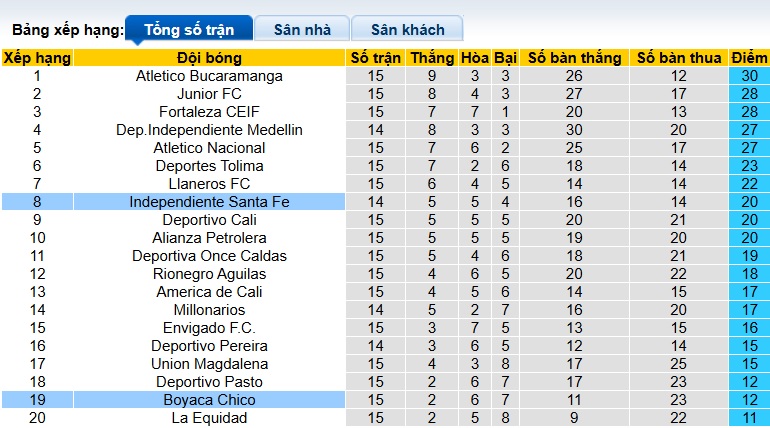The height and width of the screenshot is (428, 770).
Task: Switch to the Sân nhà tab
Action: click(x=301, y=29)
